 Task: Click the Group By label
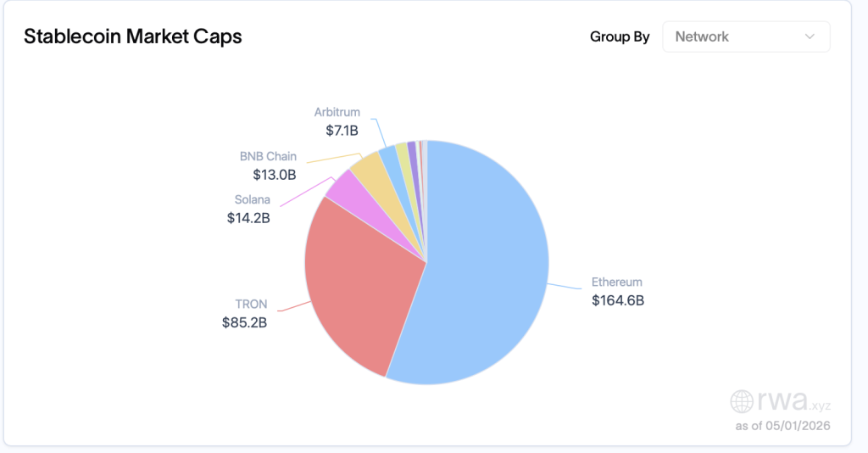pos(620,36)
